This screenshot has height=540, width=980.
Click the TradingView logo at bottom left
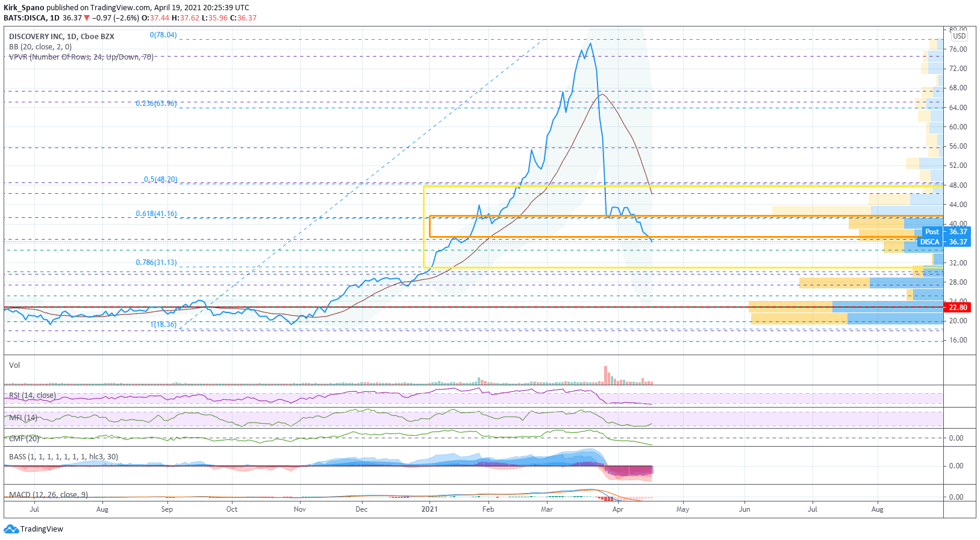[34, 529]
